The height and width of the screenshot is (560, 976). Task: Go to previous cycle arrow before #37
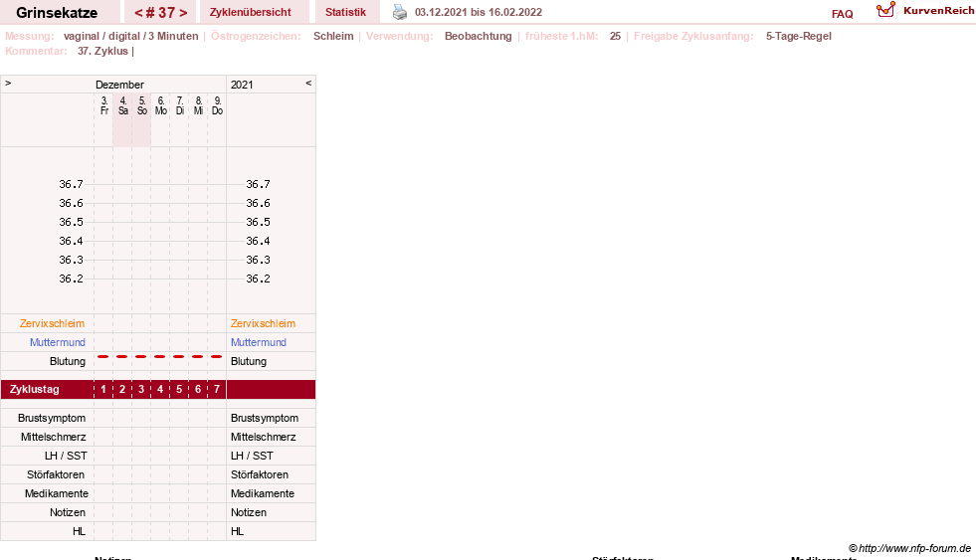[138, 13]
